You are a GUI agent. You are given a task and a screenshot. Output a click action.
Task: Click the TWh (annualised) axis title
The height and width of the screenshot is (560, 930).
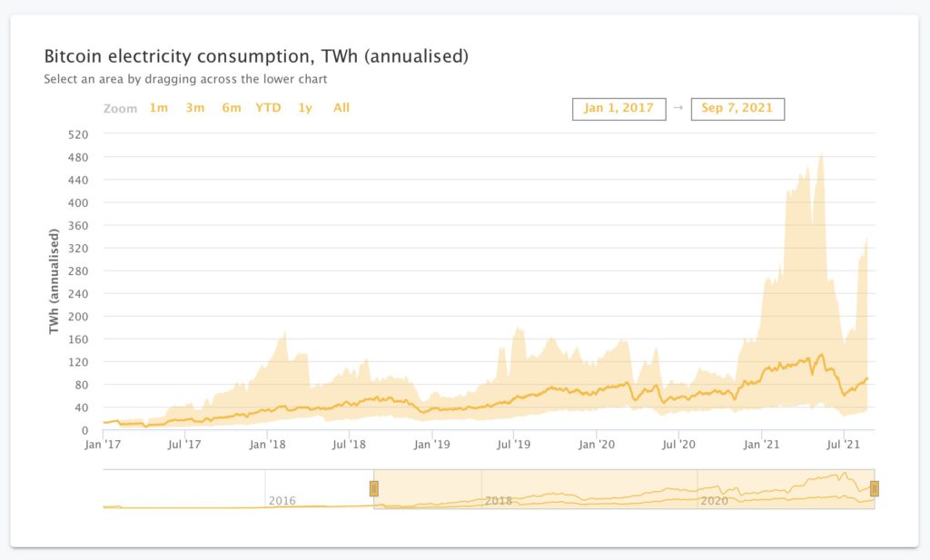coord(54,281)
